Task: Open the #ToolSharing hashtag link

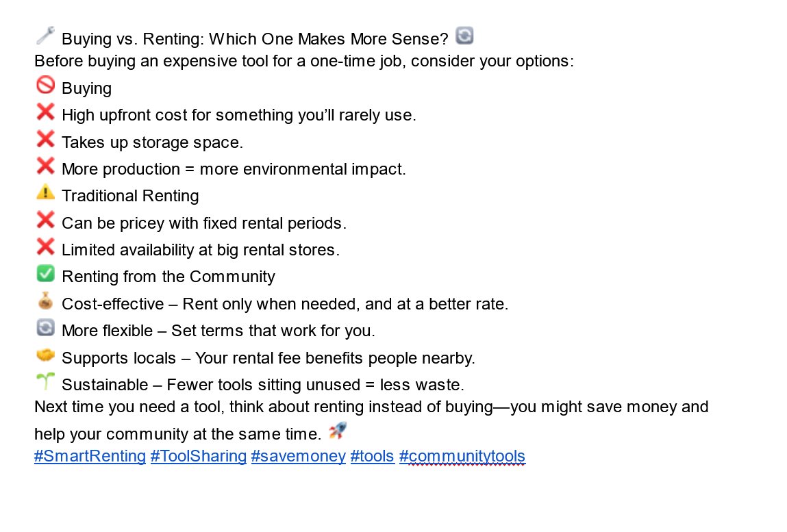Action: click(x=198, y=456)
